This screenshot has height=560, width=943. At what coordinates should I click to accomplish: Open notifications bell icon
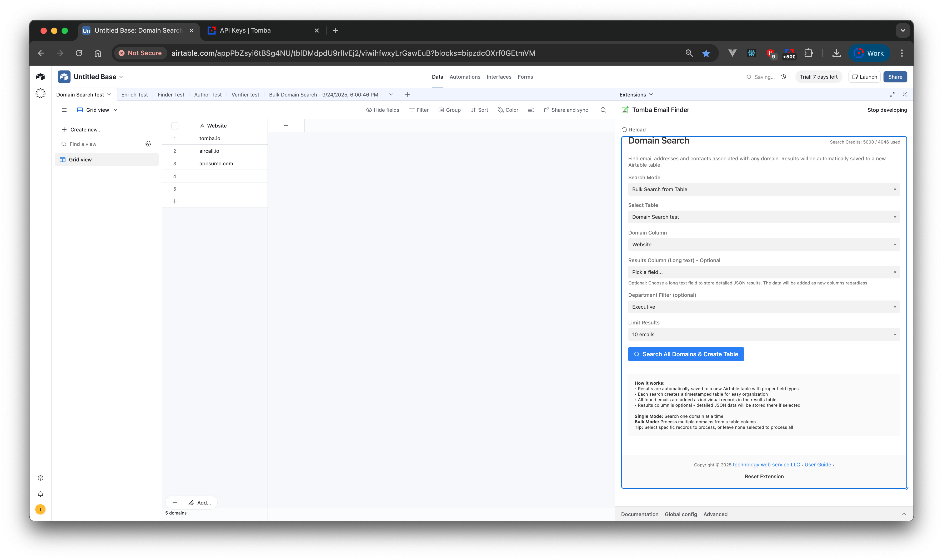point(41,494)
